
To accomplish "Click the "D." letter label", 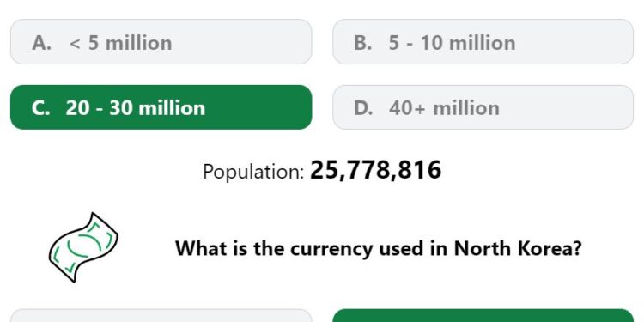I will [x=363, y=108].
